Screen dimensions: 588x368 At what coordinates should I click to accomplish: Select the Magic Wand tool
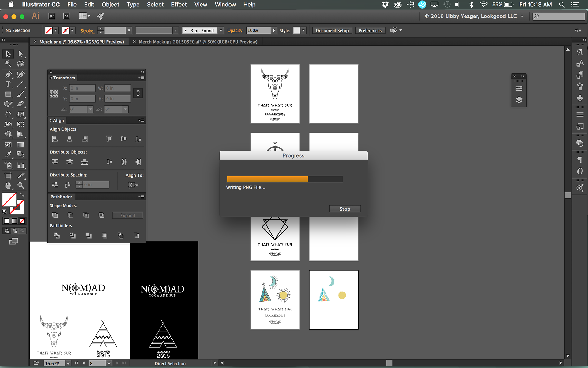pos(8,64)
